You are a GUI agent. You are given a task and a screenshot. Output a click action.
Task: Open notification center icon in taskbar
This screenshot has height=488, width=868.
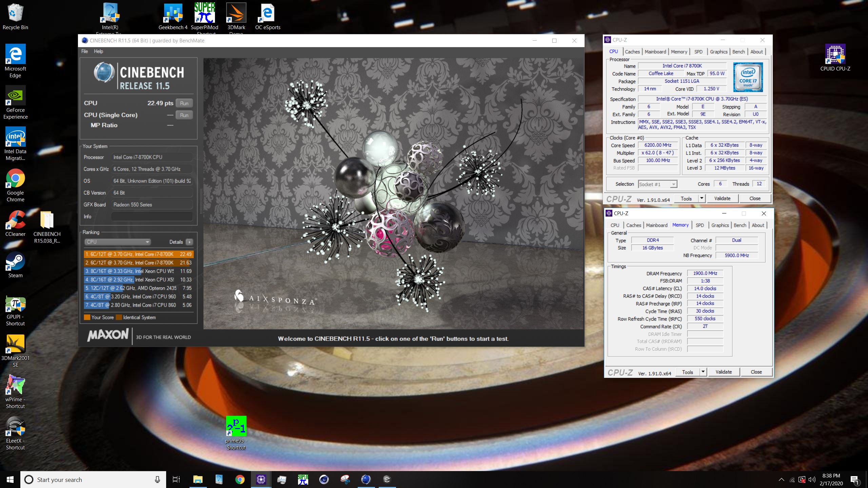(x=855, y=480)
